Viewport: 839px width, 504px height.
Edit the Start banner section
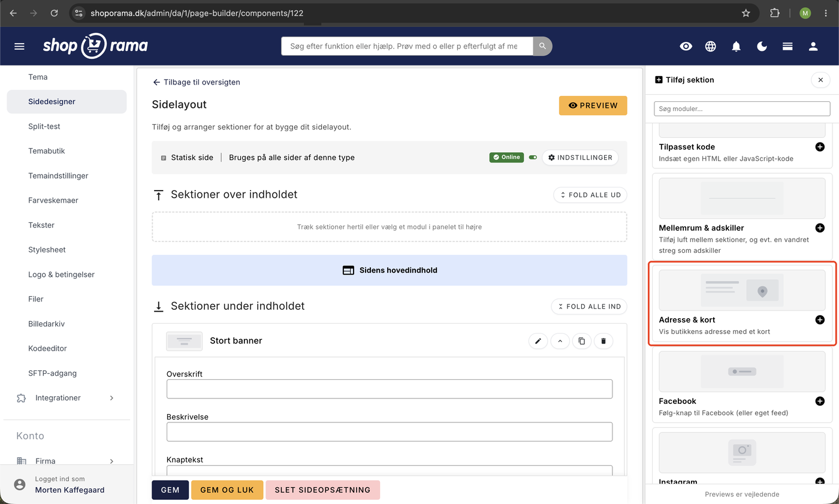[538, 341]
